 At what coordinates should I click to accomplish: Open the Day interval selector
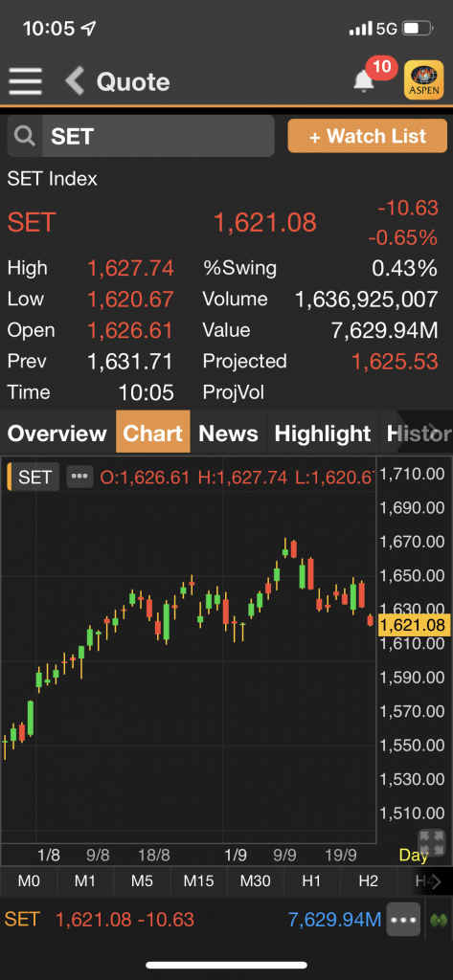click(x=414, y=855)
